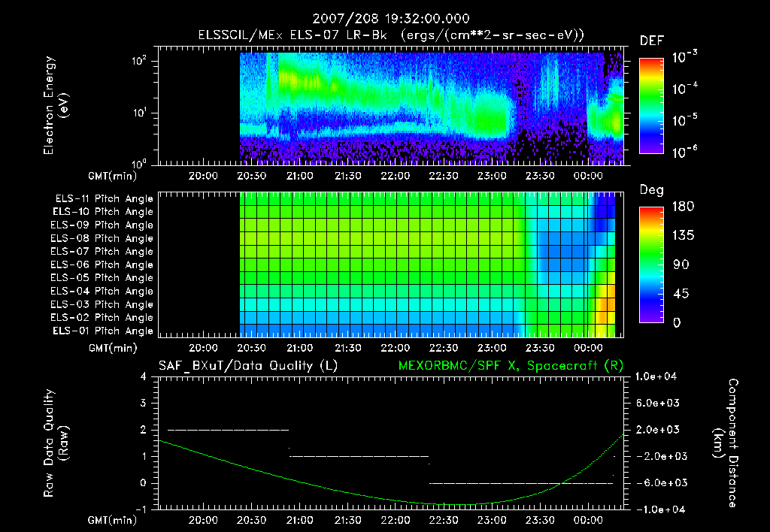This screenshot has width=770, height=532.
Task: Click 'SAF_BXuT/Data Quality (L)' panel title
Action: point(248,366)
